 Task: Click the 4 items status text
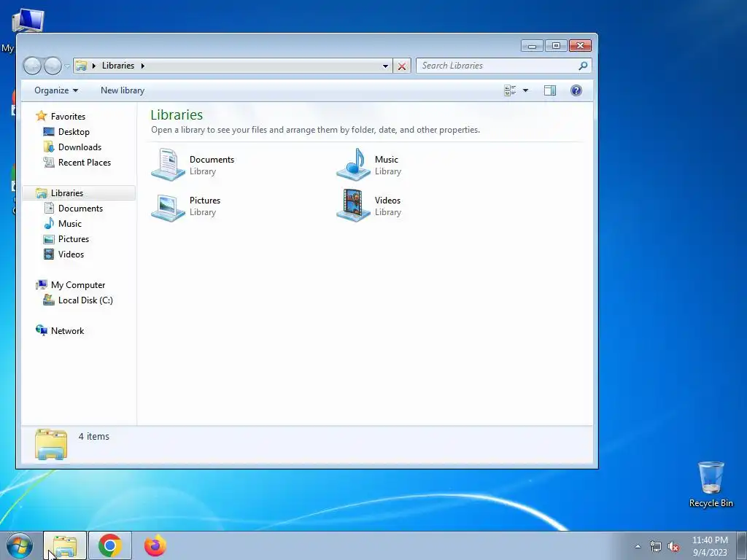coord(94,436)
